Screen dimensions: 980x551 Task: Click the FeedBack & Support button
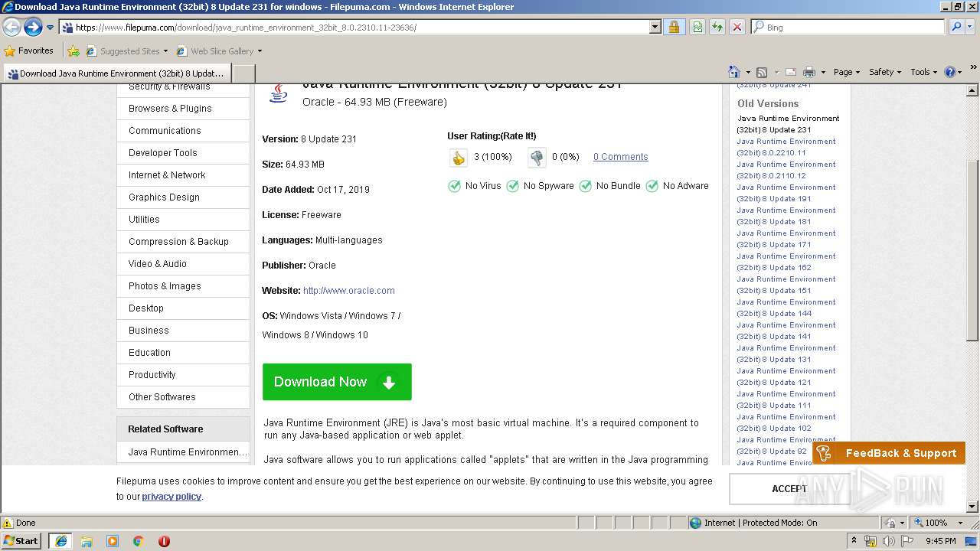889,453
